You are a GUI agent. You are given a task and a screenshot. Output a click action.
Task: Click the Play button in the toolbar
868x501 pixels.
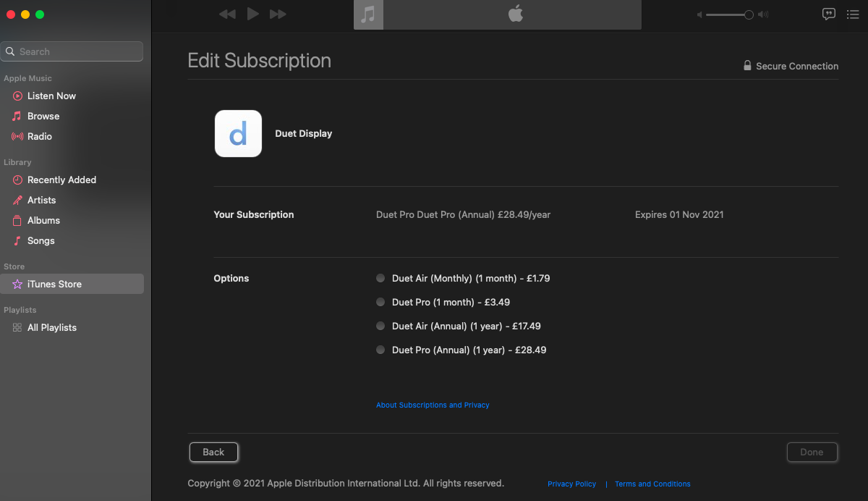pos(252,14)
